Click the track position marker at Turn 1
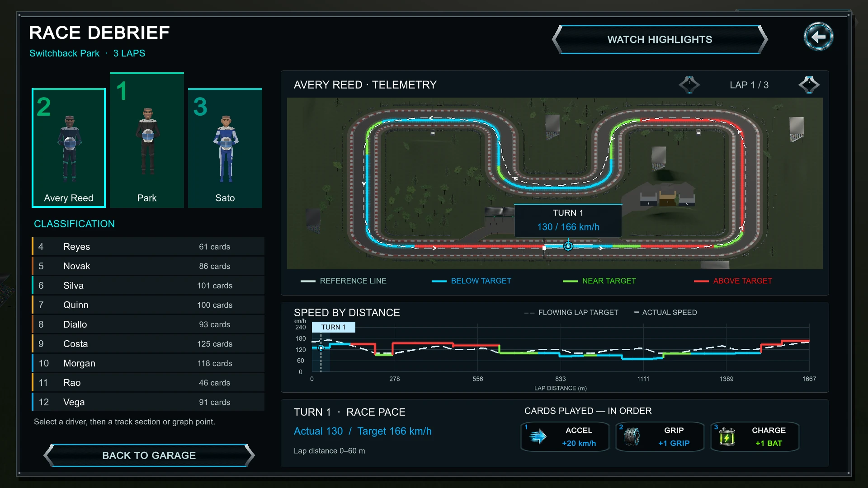Image resolution: width=868 pixels, height=488 pixels. click(568, 246)
